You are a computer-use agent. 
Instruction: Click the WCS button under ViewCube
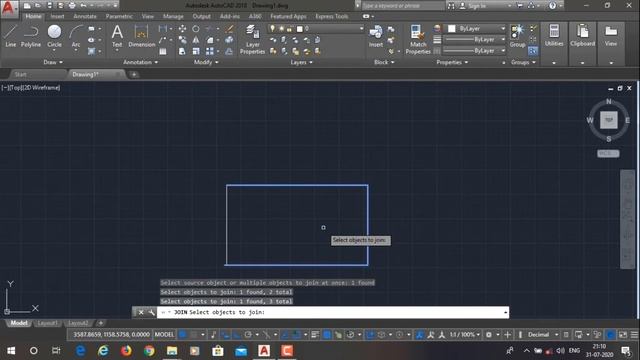[608, 153]
